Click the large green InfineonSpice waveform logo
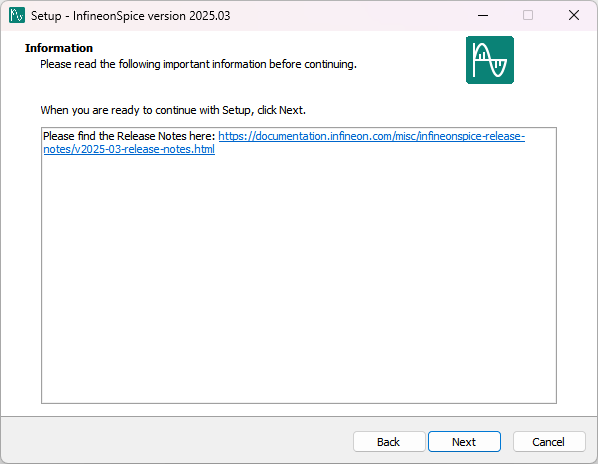This screenshot has width=598, height=464. (x=490, y=60)
